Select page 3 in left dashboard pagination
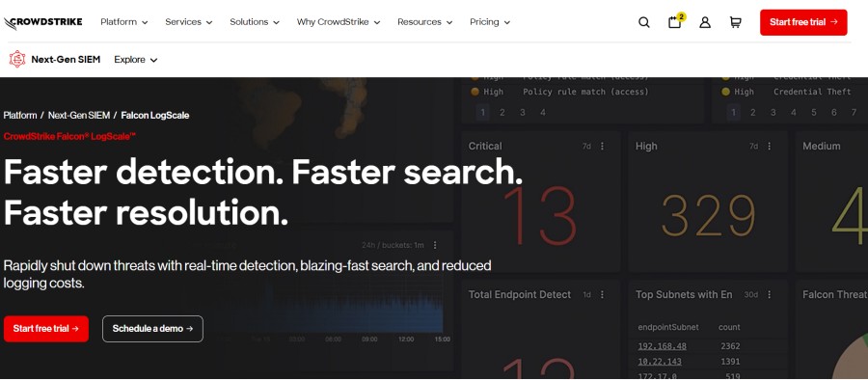The image size is (868, 380). click(x=522, y=113)
